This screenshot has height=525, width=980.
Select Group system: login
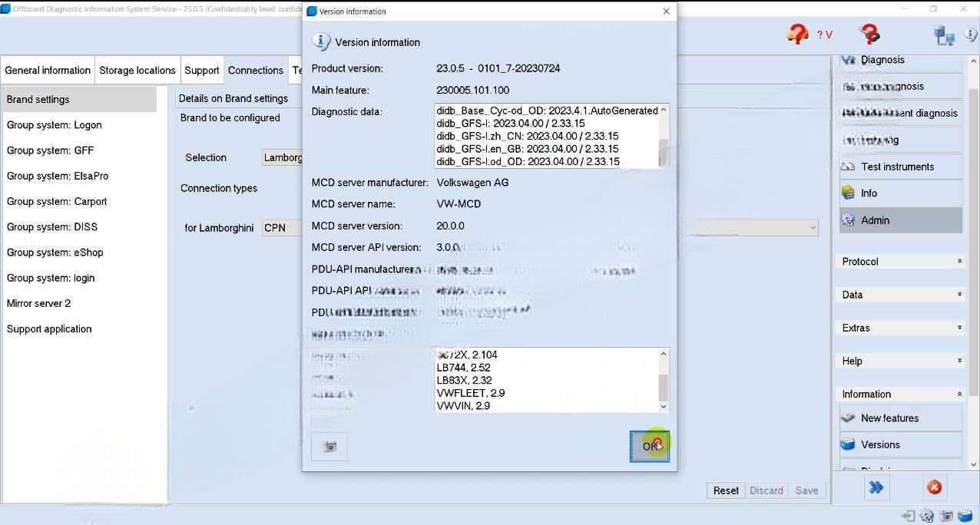point(80,278)
